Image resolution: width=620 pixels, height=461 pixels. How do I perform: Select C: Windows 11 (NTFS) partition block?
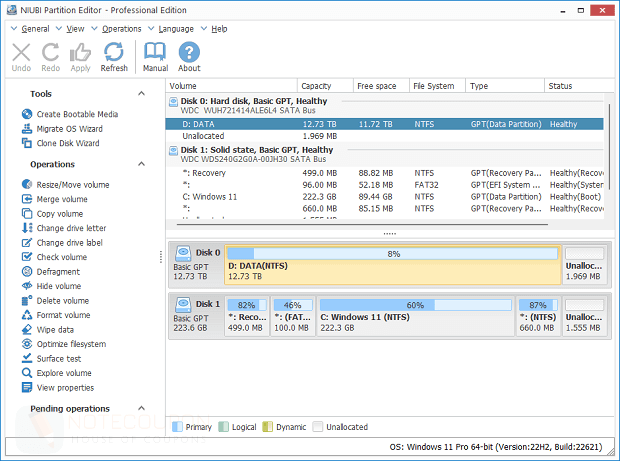[x=416, y=316]
